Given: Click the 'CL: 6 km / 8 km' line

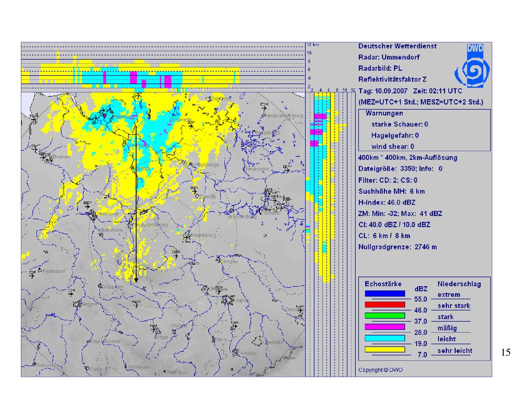Looking at the screenshot, I should [384, 236].
